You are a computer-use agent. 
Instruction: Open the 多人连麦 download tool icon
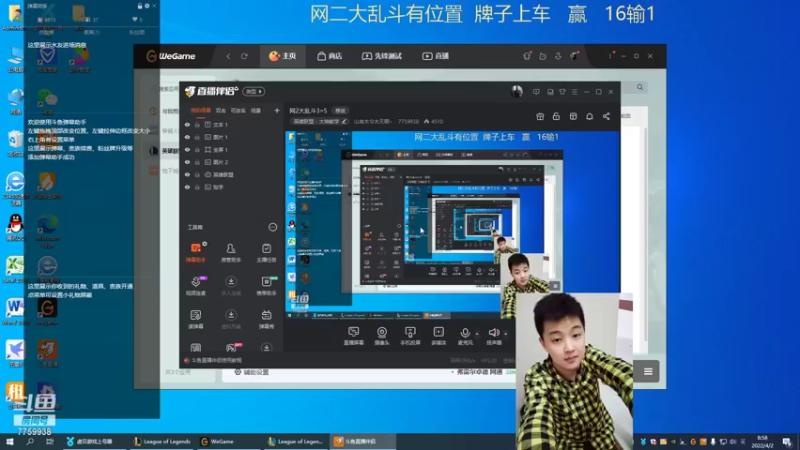coord(231,286)
